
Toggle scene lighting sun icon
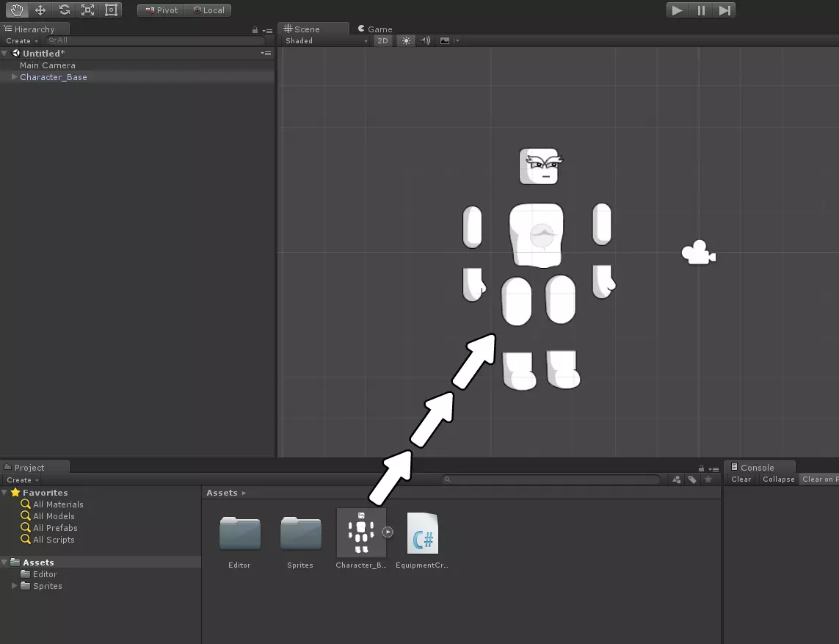pos(406,41)
